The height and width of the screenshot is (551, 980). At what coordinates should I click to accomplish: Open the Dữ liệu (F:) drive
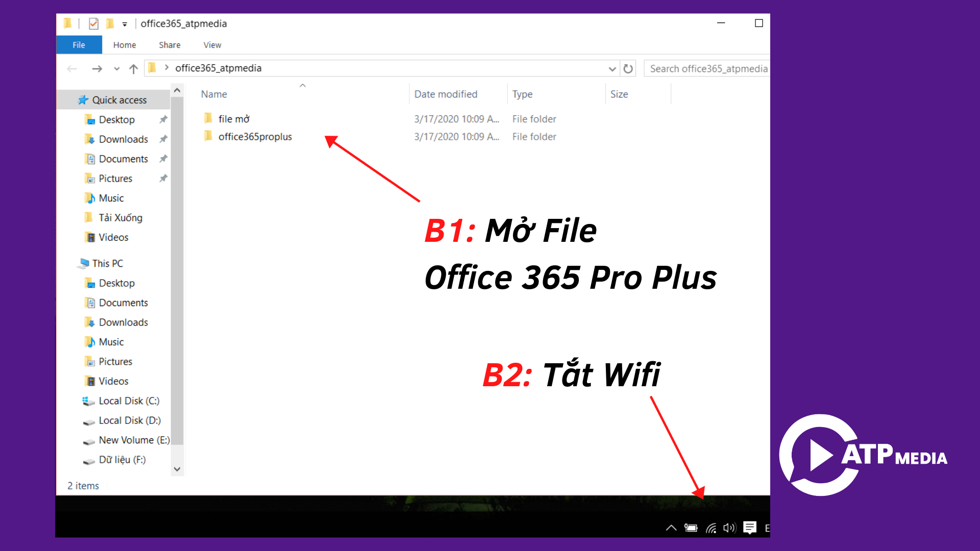point(122,460)
